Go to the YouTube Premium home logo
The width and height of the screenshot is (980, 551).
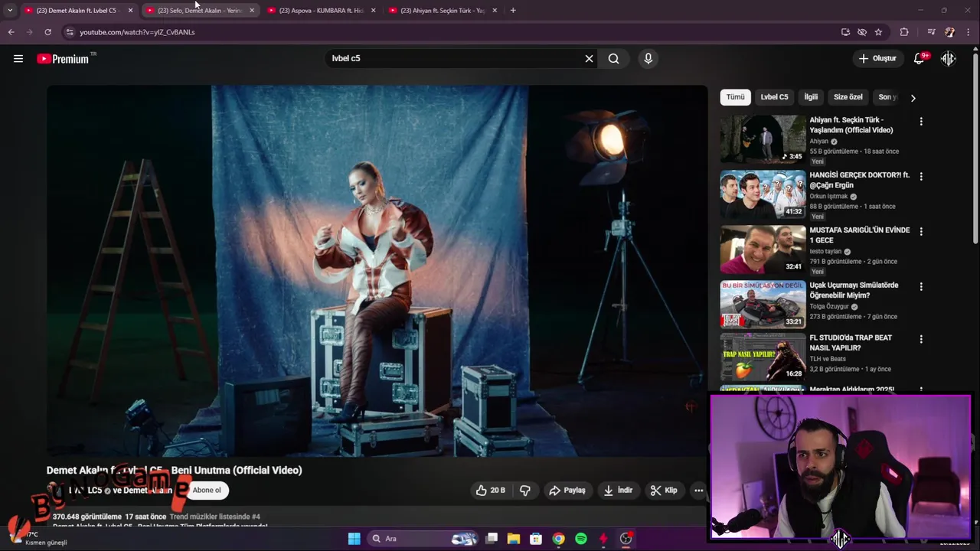click(63, 59)
